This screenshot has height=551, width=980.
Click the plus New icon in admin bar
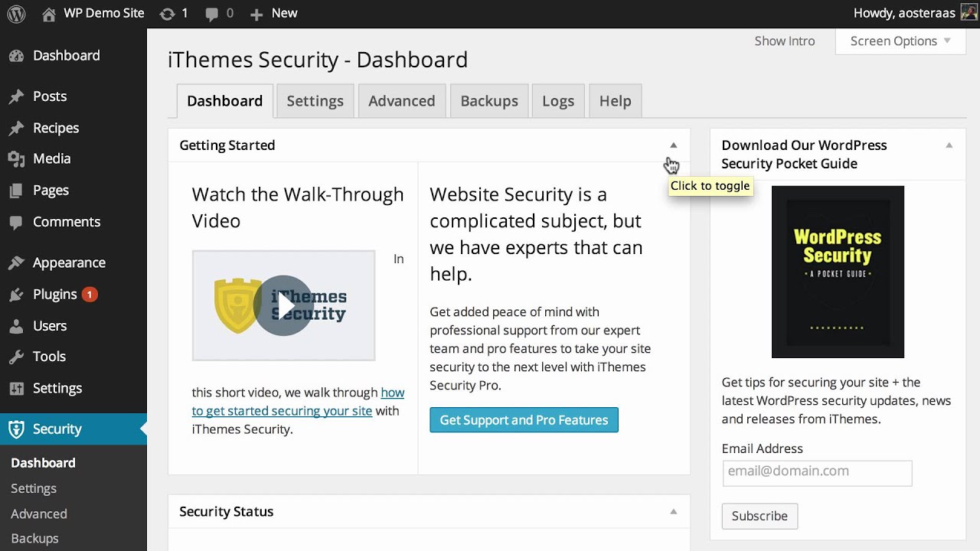click(x=256, y=14)
